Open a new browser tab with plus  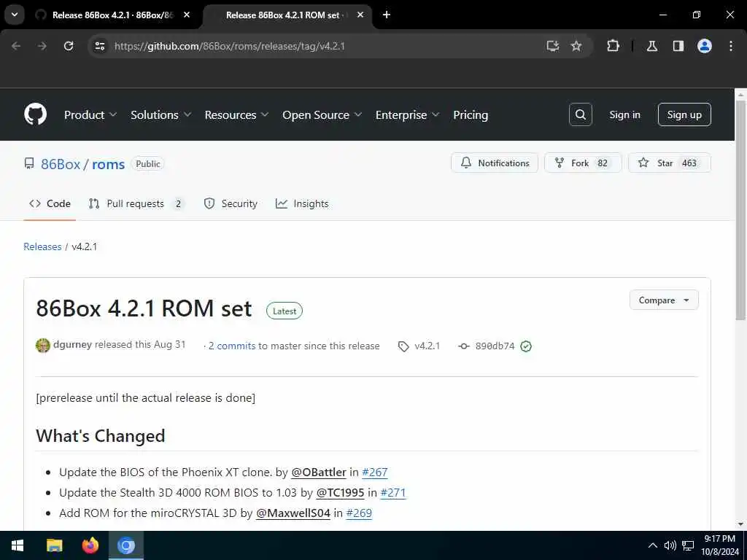tap(387, 15)
